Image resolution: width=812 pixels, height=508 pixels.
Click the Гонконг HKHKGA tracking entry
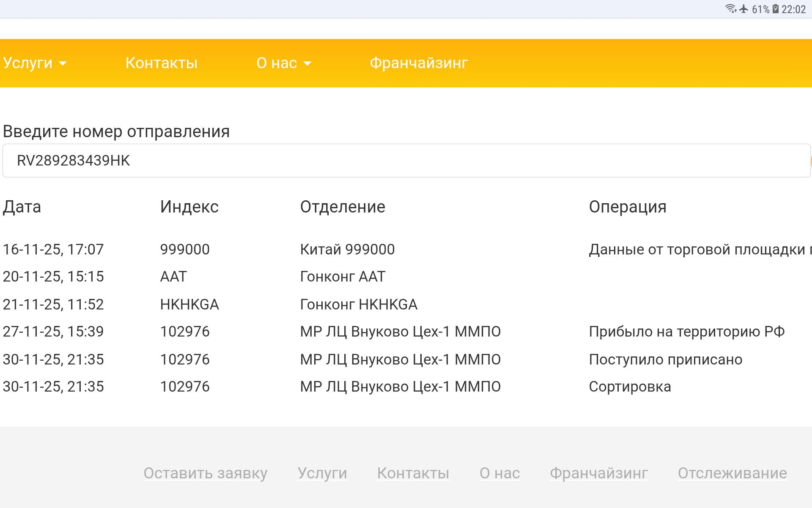[x=359, y=304]
